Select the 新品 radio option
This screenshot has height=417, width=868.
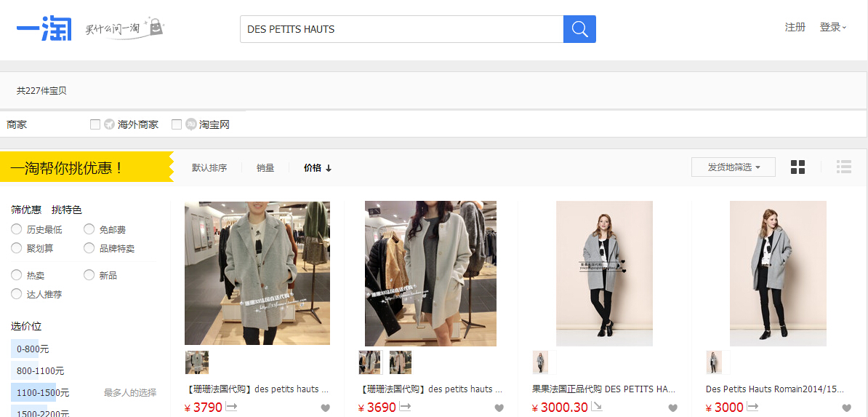(x=89, y=274)
